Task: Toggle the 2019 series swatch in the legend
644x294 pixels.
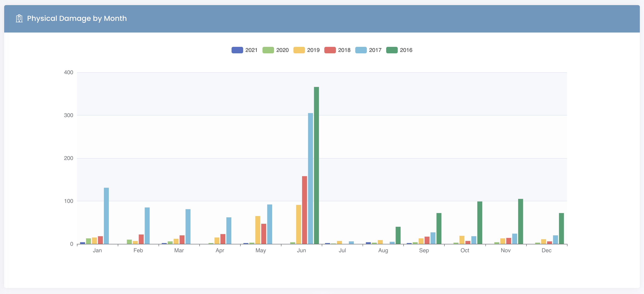Action: [299, 50]
